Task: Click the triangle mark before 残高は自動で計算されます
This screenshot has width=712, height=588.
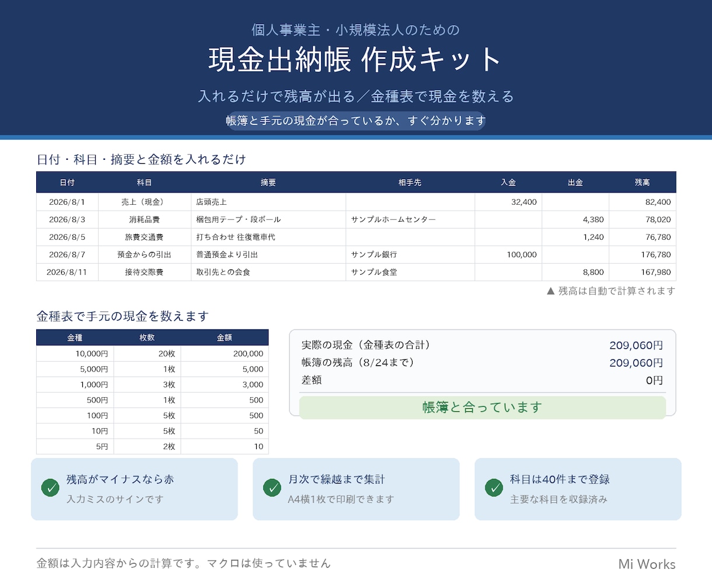Action: [550, 290]
